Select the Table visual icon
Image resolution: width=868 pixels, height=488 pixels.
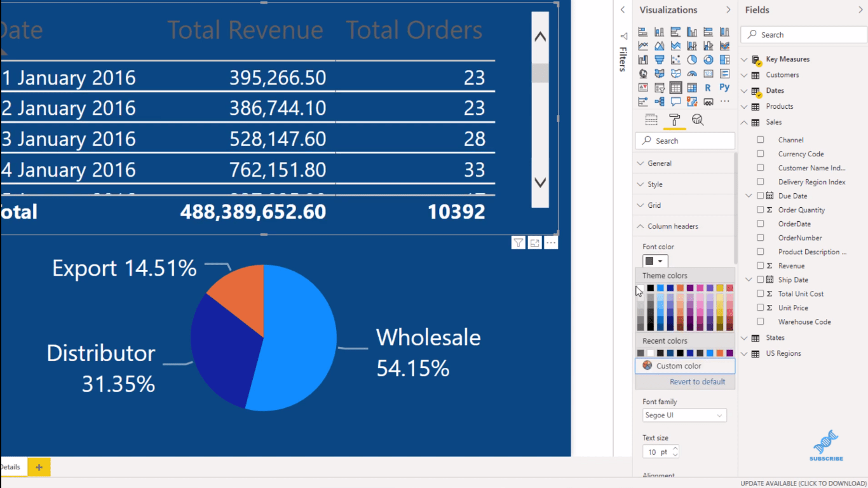[675, 88]
